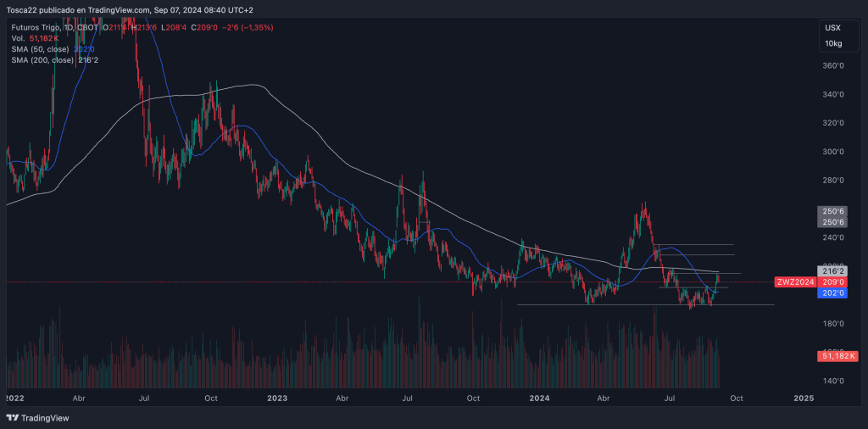Click the red 209'0 last price tag
This screenshot has height=429, width=868.
point(833,281)
